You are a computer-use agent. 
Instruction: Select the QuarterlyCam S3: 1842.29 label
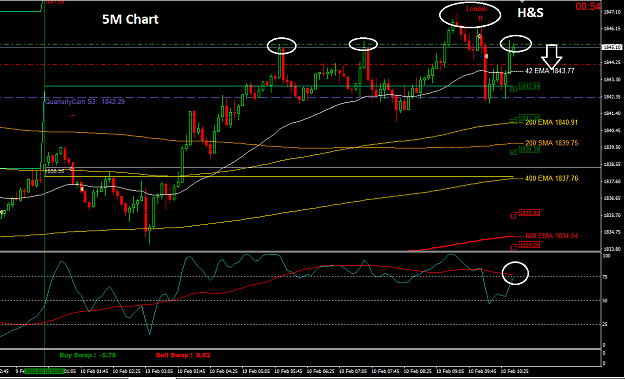85,102
